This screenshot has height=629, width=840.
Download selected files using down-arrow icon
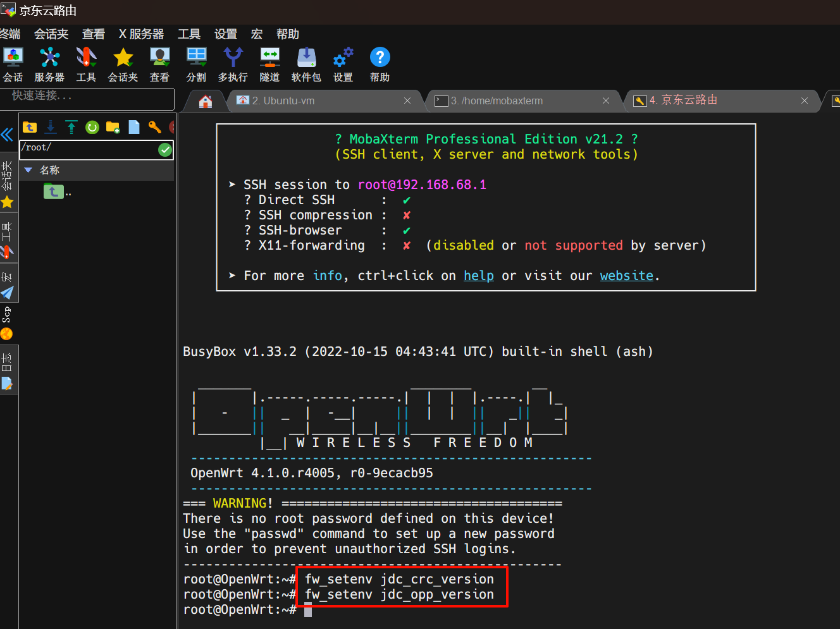pos(51,127)
